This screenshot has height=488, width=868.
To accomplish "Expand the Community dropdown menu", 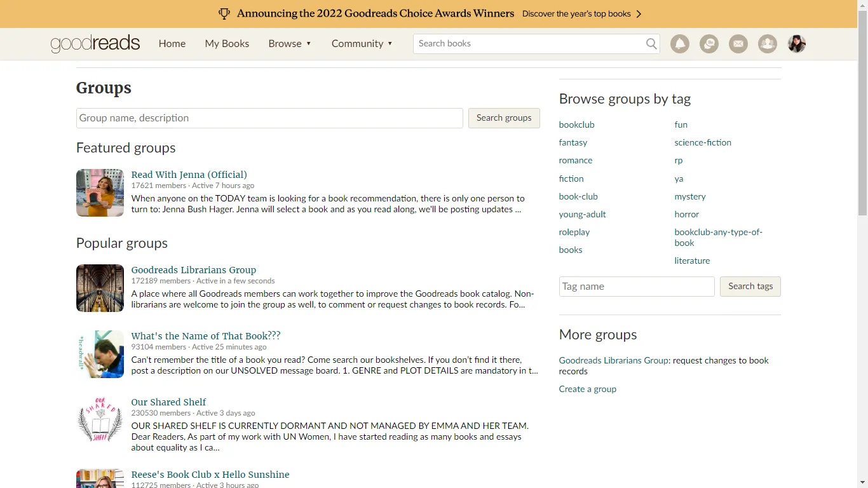I will [362, 43].
